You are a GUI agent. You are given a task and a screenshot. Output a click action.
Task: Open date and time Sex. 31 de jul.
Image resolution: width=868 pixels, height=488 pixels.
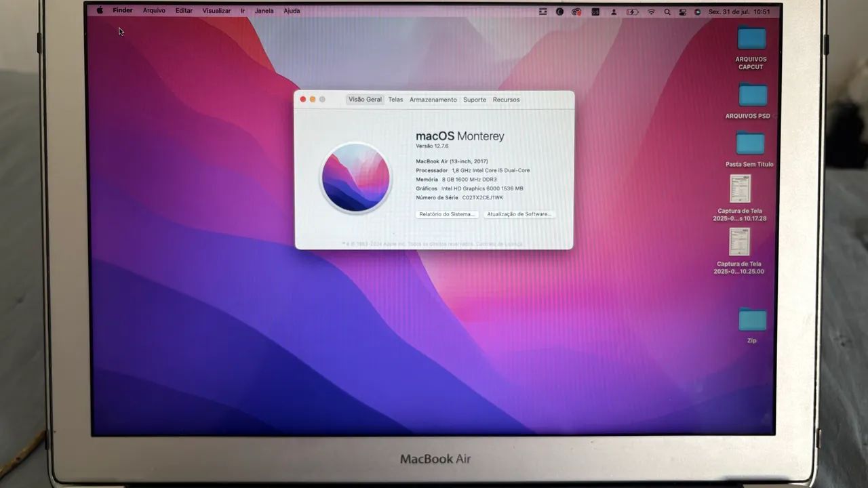(739, 12)
